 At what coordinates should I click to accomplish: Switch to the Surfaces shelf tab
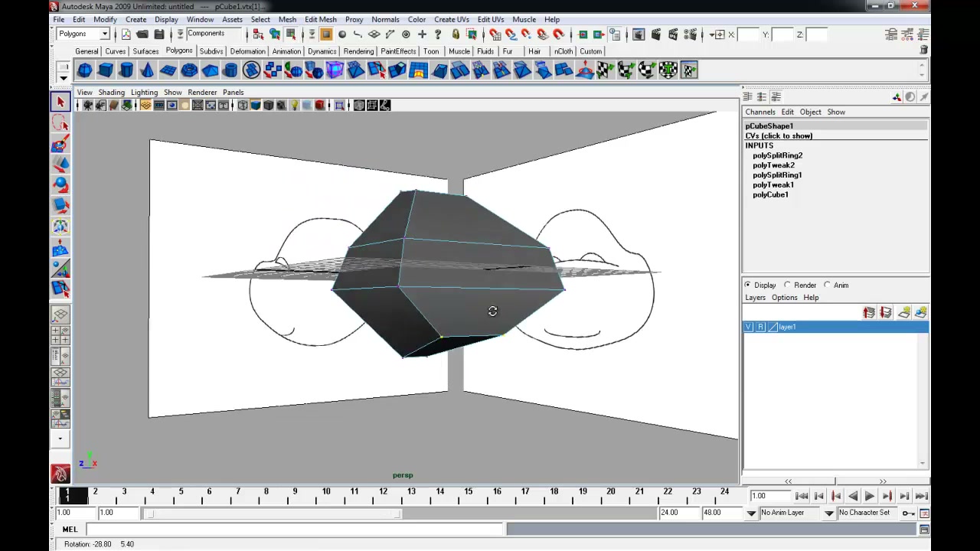pos(145,51)
